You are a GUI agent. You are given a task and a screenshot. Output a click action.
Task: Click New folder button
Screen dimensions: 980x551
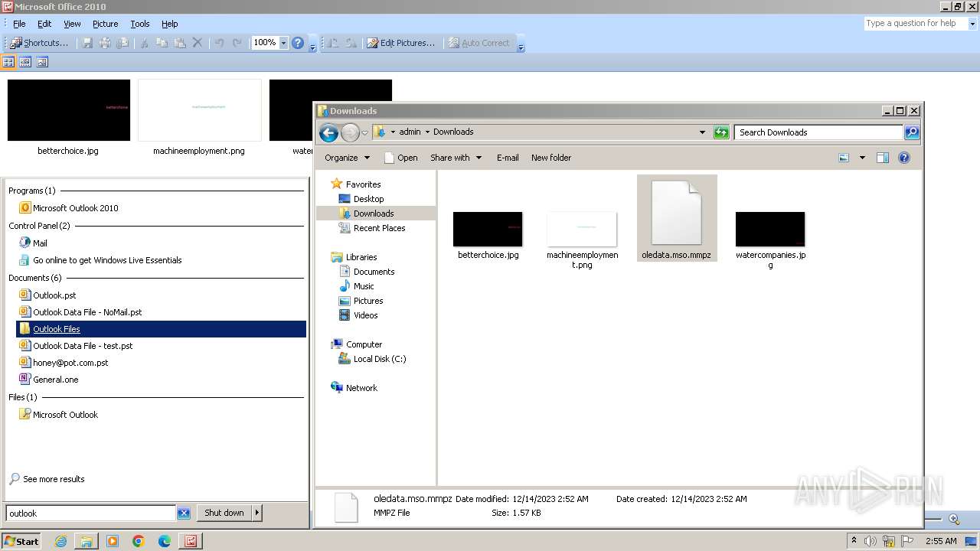[551, 158]
